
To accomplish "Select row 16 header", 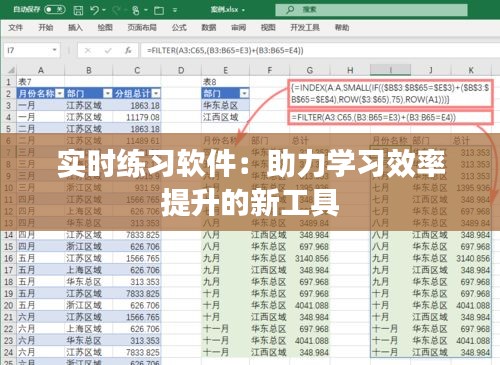I will 9,258.
